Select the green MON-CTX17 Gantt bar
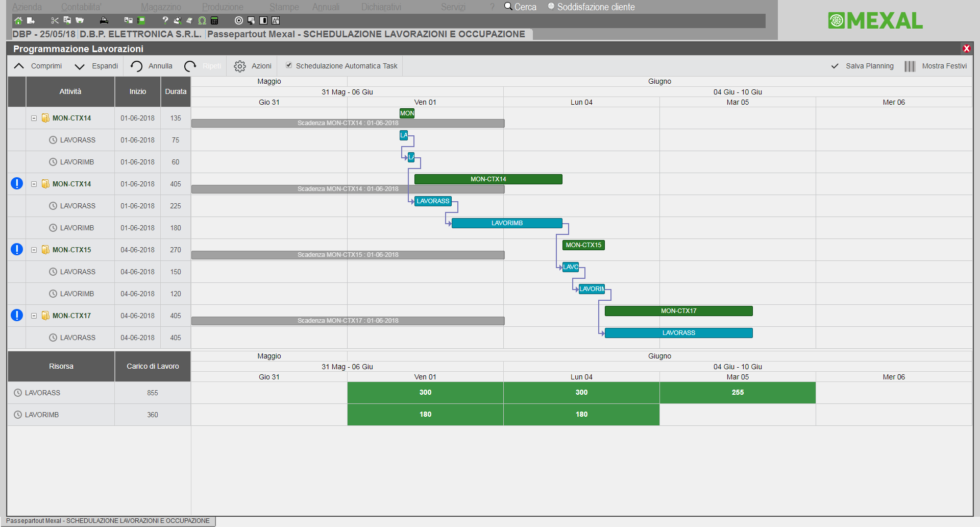 pyautogui.click(x=678, y=311)
